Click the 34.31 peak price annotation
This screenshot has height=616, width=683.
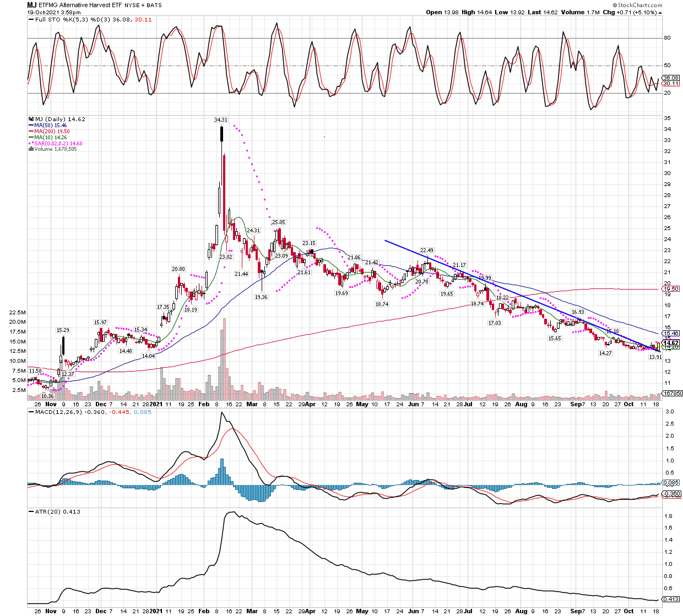(x=221, y=119)
